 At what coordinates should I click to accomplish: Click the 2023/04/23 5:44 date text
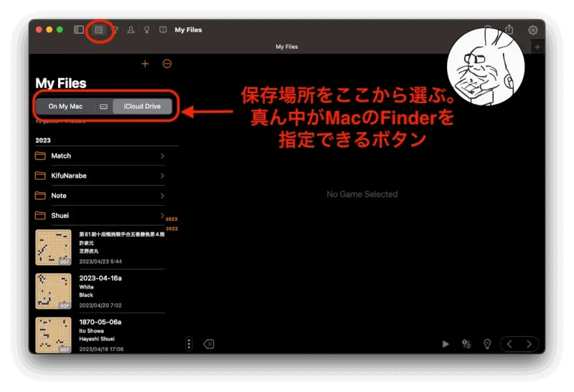tap(100, 262)
